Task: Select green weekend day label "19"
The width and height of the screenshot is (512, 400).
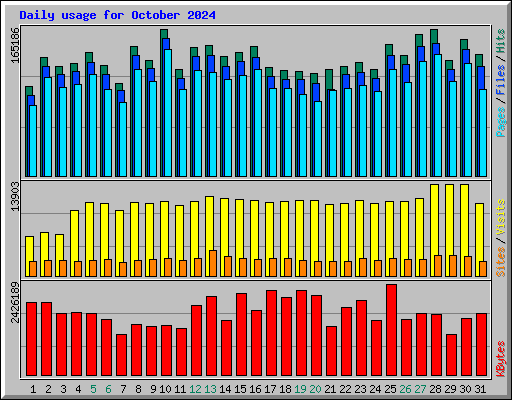Action: click(300, 389)
